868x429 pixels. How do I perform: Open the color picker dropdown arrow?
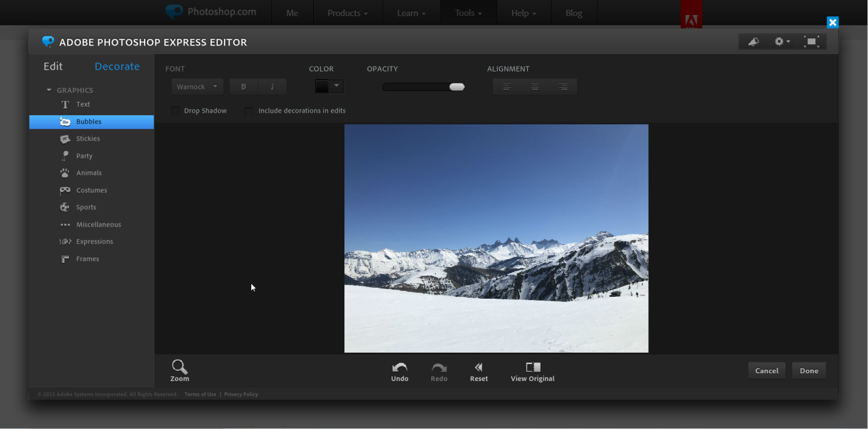[x=337, y=86]
